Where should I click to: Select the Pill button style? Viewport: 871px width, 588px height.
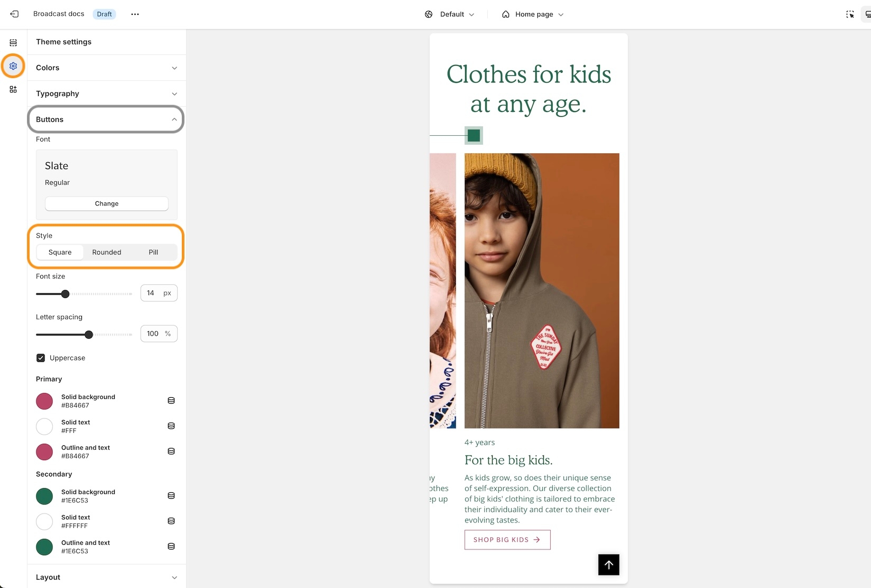[153, 252]
